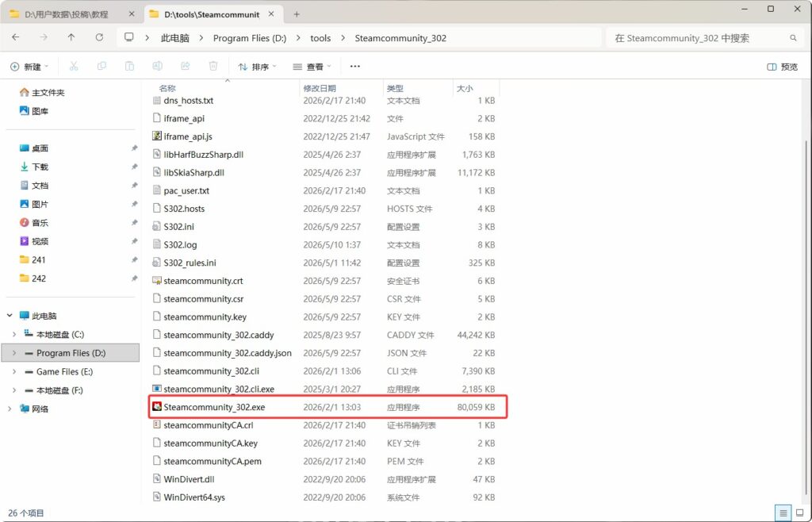The width and height of the screenshot is (812, 522).
Task: Close the D:\tools\Steamcommunit tab
Action: [272, 14]
